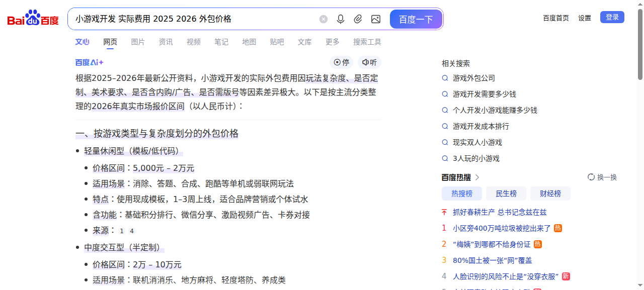Open the 更多 tab menu
Image resolution: width=644 pixels, height=290 pixels.
click(332, 42)
